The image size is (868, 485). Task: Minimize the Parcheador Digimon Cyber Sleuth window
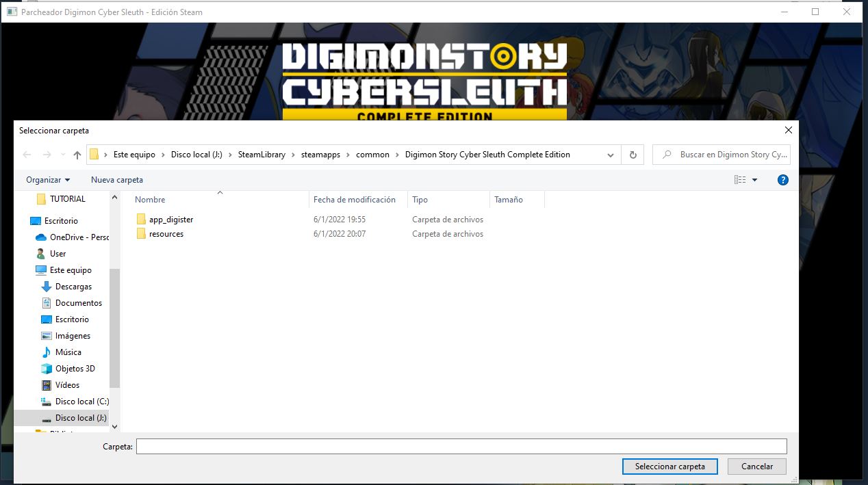[783, 12]
